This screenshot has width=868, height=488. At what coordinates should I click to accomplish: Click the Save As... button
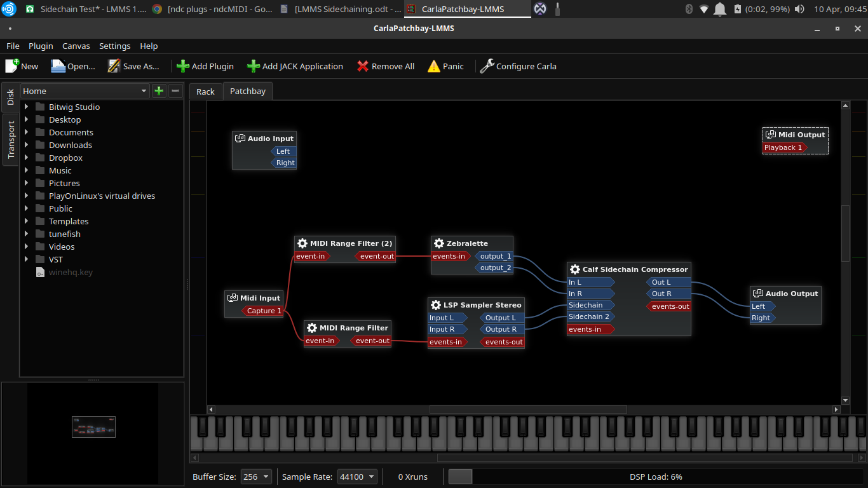[133, 66]
